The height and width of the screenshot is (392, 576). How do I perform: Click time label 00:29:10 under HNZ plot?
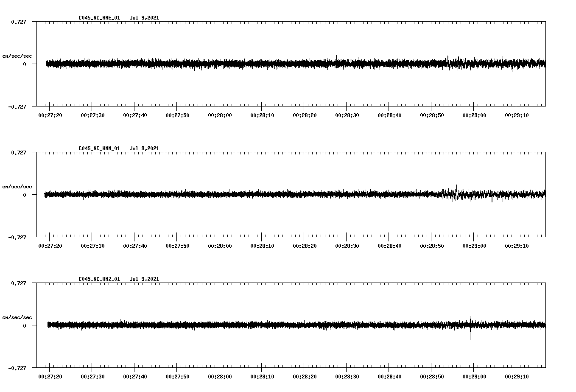pyautogui.click(x=517, y=377)
